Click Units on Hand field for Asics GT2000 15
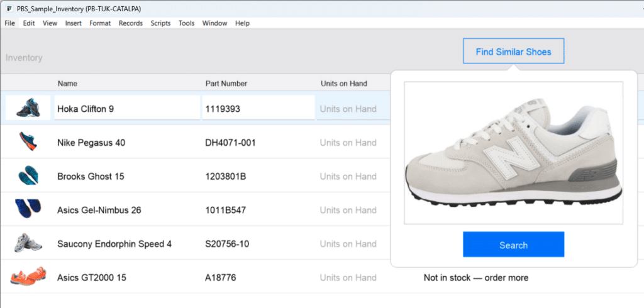 point(348,278)
